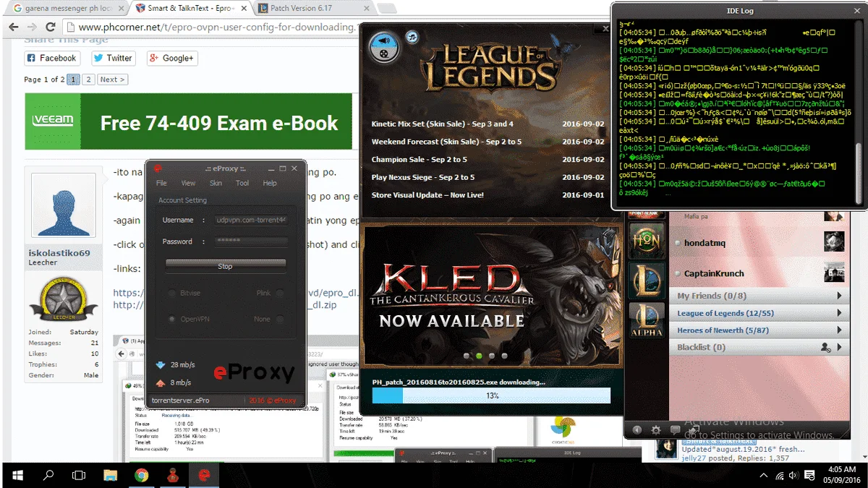Select None radio option in eProxy
868x488 pixels.
(x=279, y=319)
